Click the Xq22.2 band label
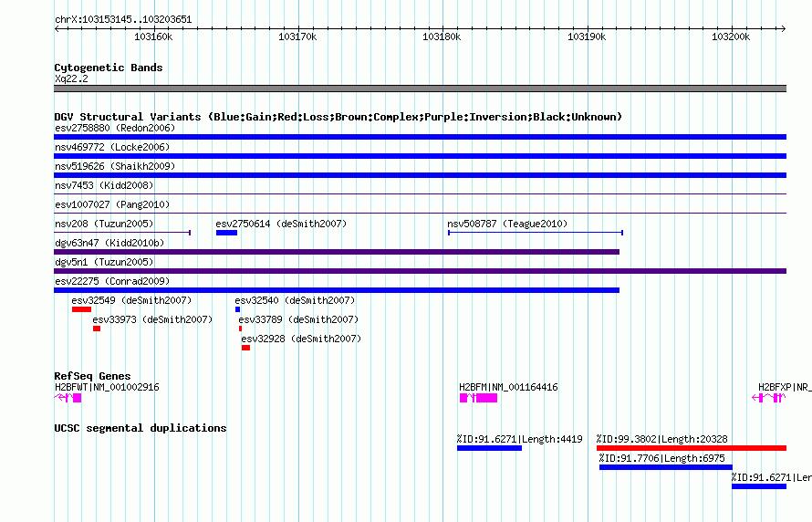The height and width of the screenshot is (522, 812). 71,78
